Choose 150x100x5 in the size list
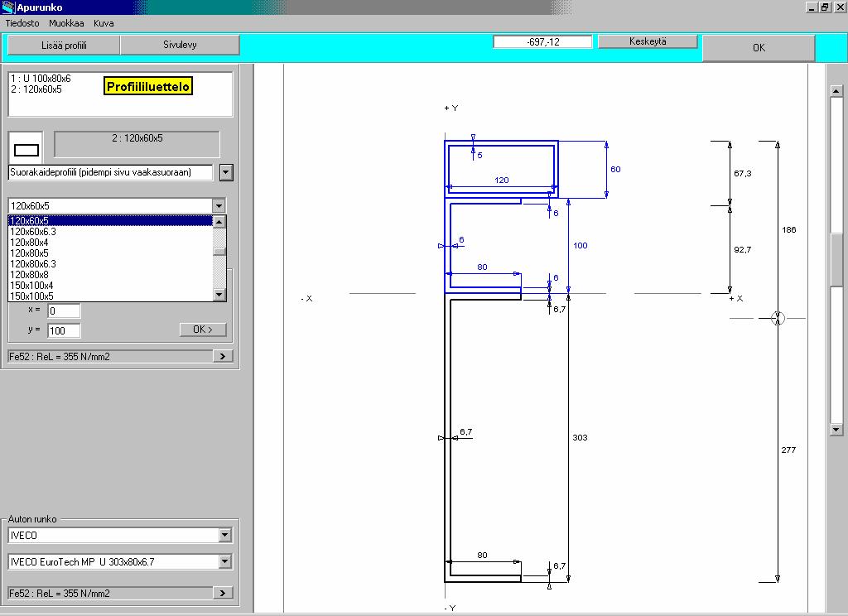The image size is (848, 616). click(110, 296)
